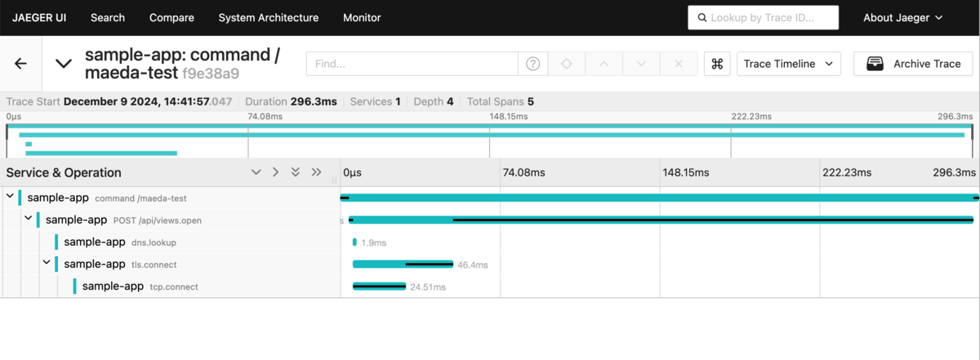Click the find help question mark icon
The height and width of the screenshot is (360, 980).
point(533,64)
